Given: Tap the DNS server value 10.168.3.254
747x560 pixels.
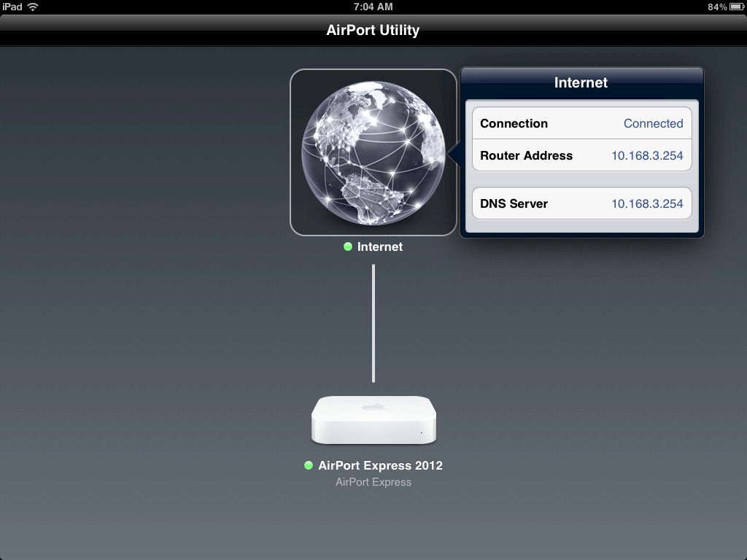Looking at the screenshot, I should pos(647,203).
